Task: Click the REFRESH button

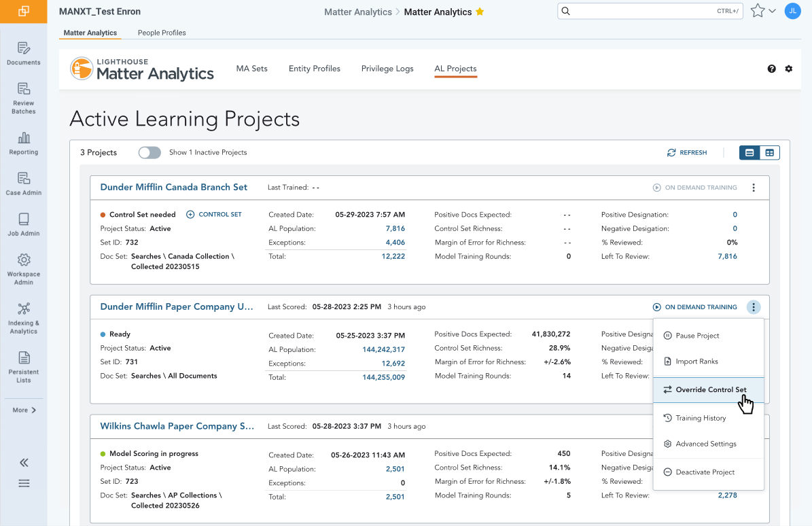Action: pyautogui.click(x=687, y=152)
